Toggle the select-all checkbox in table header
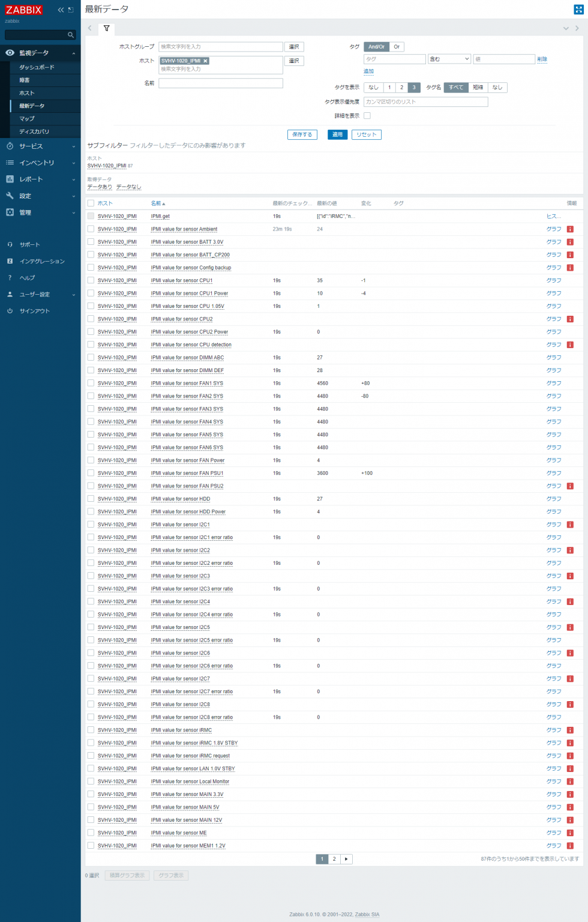This screenshot has width=588, height=922. coord(91,203)
